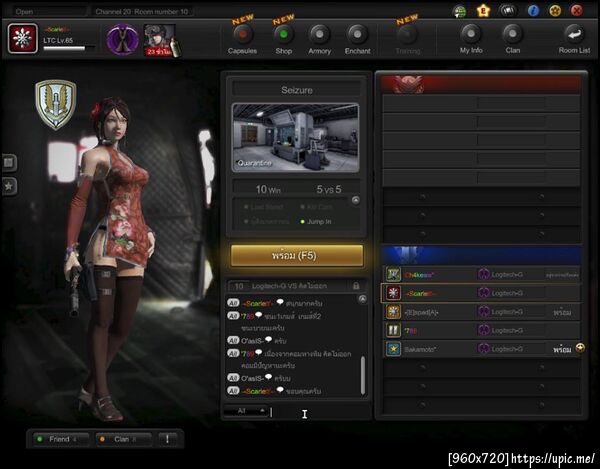This screenshot has height=469, width=600.
Task: Click the chat message input field
Action: (320, 412)
